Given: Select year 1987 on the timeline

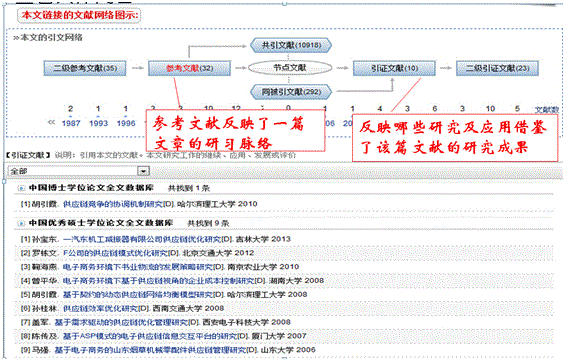Looking at the screenshot, I should click(x=71, y=123).
